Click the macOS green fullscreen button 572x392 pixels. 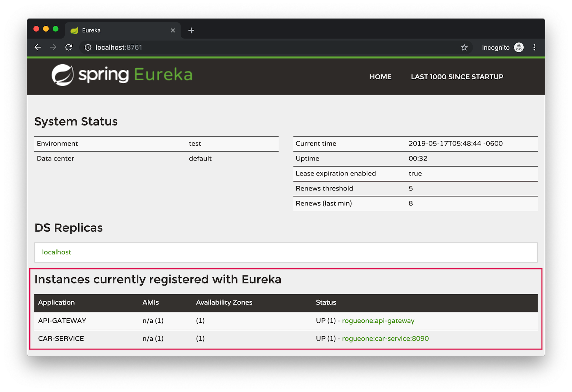click(x=56, y=29)
